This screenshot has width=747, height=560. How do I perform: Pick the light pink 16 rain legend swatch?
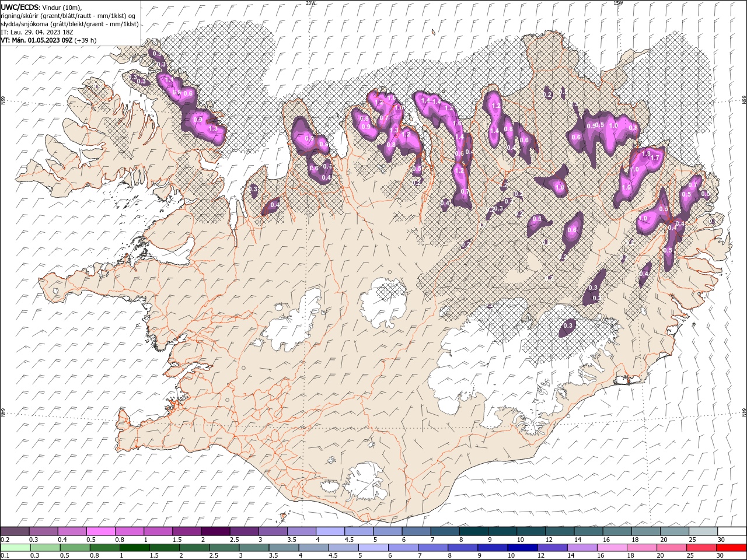[x=612, y=548]
